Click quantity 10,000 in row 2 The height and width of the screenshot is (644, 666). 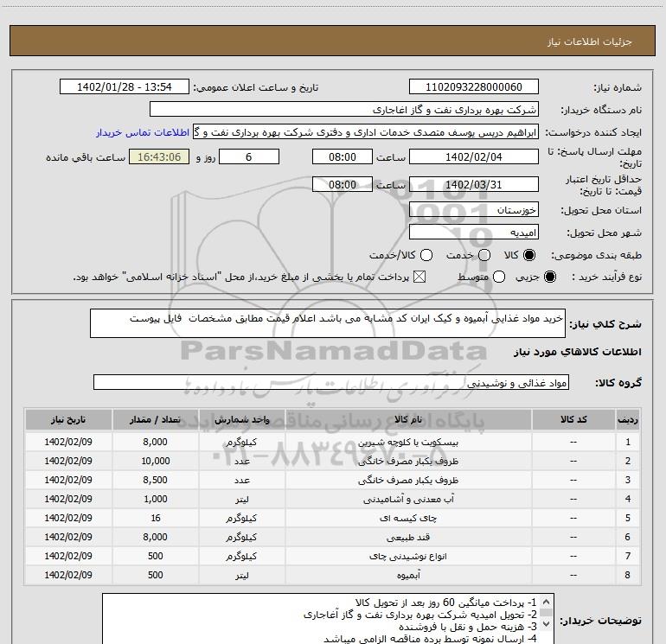click(156, 461)
